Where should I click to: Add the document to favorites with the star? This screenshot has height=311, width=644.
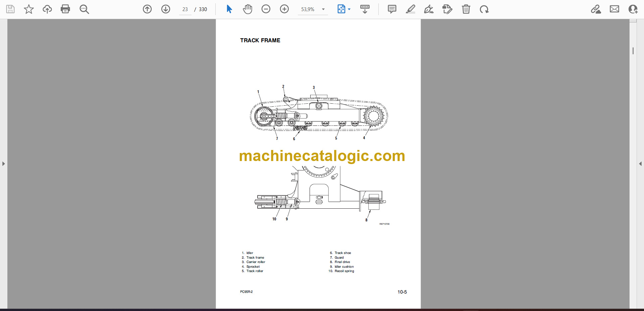(29, 9)
